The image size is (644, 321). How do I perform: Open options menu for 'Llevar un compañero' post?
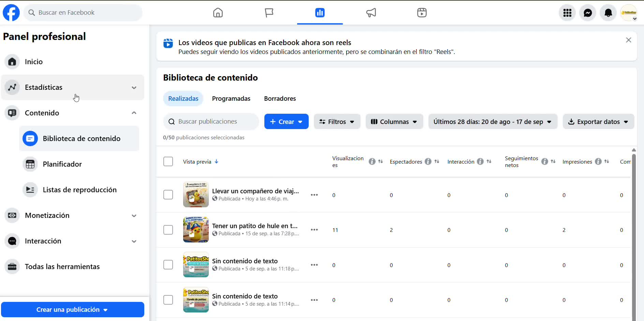click(314, 195)
